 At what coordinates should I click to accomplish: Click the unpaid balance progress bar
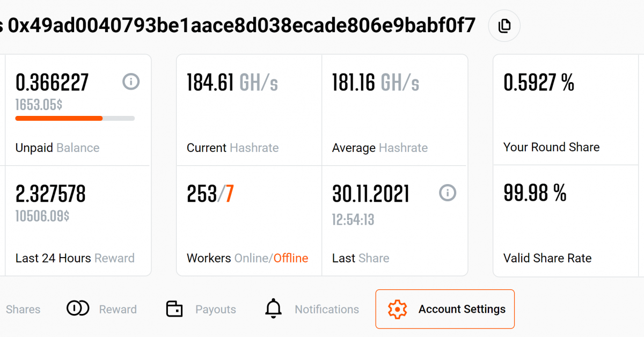coord(75,118)
